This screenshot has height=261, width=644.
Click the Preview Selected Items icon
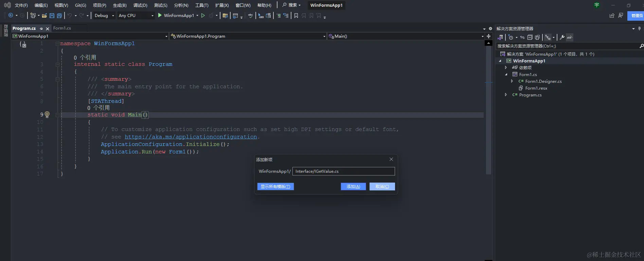pyautogui.click(x=570, y=37)
